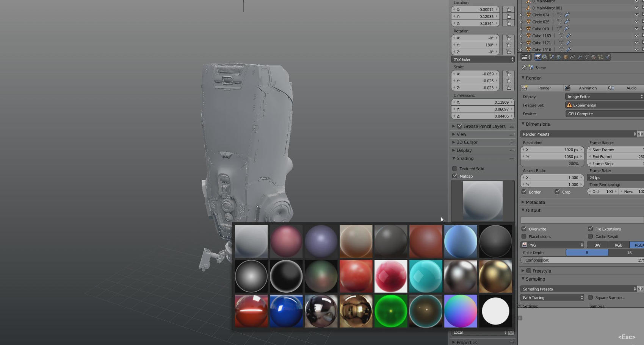
Task: Open the PNG file format dropdown
Action: tap(552, 245)
